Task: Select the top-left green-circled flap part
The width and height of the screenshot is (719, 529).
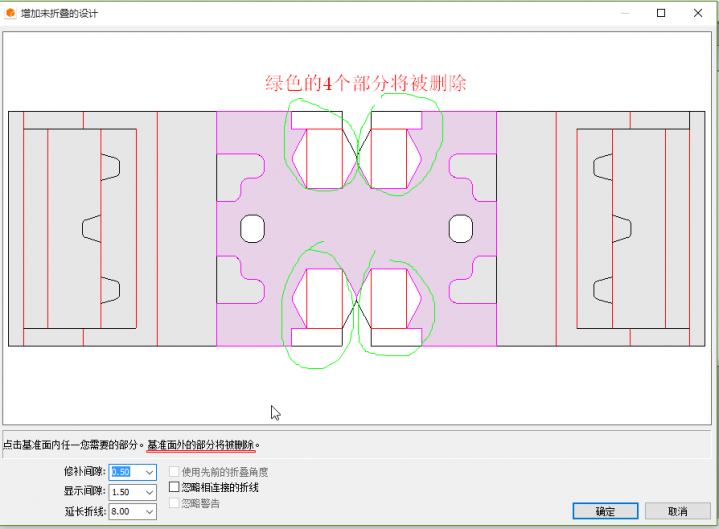Action: [322, 158]
